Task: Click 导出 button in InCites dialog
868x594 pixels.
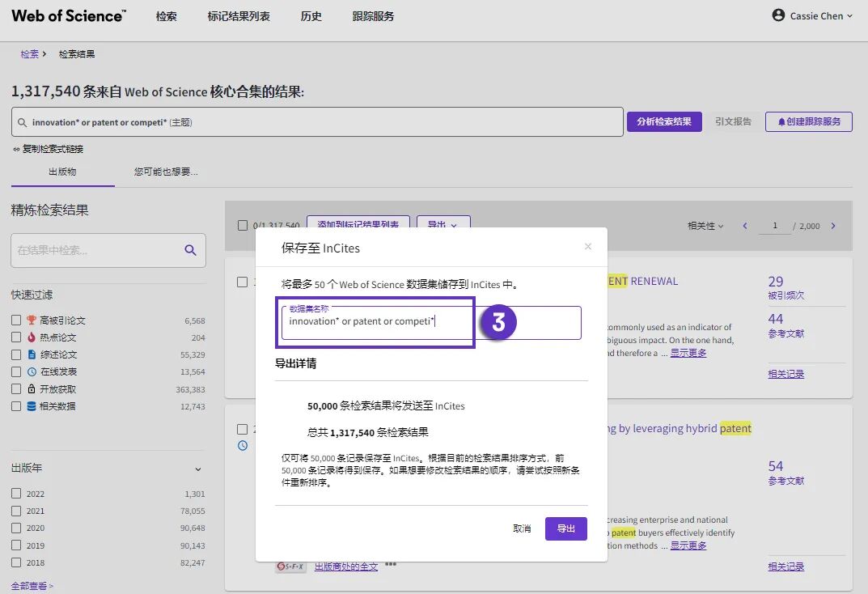Action: 565,528
